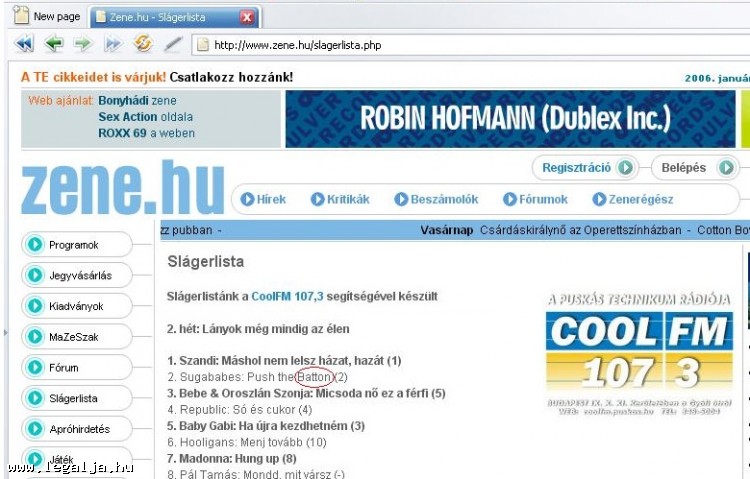Image resolution: width=750 pixels, height=479 pixels.
Task: Go back with the green left arrow
Action: click(53, 44)
